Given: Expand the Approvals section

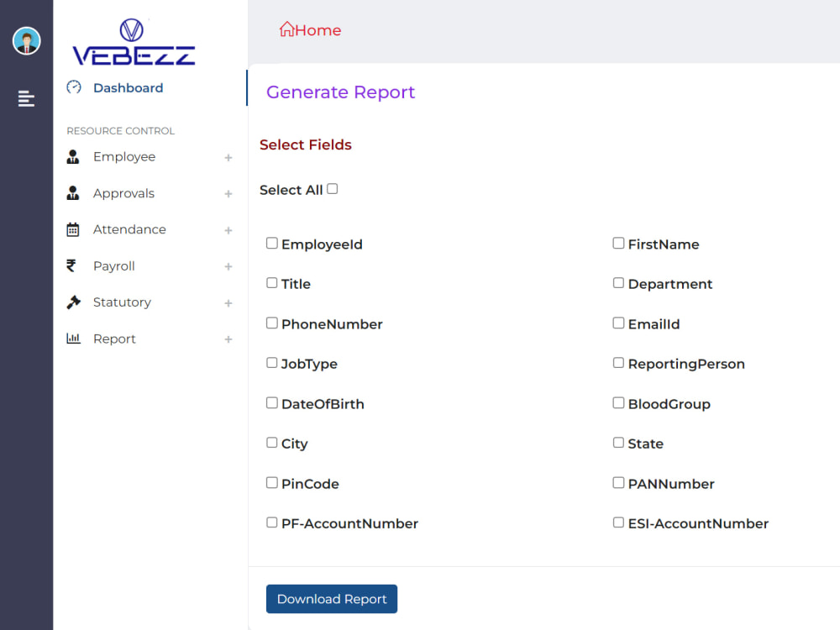Looking at the screenshot, I should pyautogui.click(x=228, y=194).
